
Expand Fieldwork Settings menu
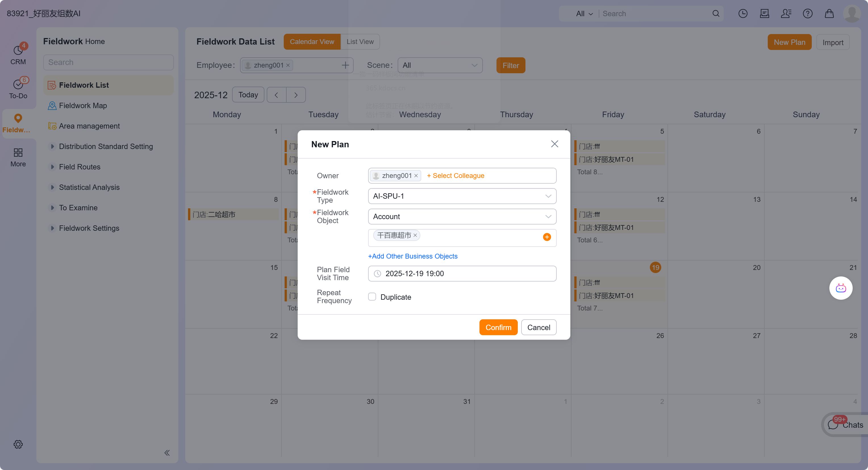[52, 228]
